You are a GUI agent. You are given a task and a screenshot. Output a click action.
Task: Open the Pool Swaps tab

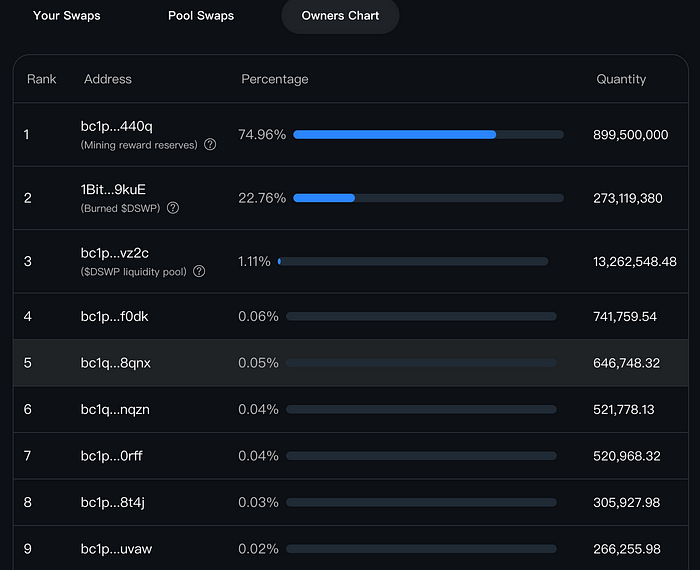click(201, 16)
